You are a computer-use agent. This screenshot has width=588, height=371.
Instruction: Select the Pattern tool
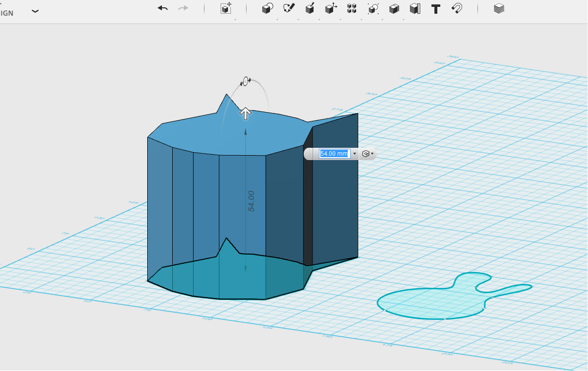click(x=352, y=9)
